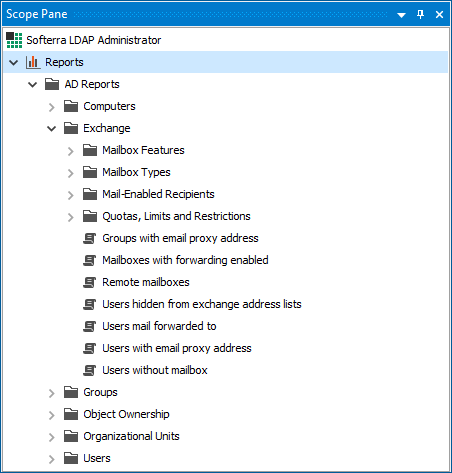Click the Reports bar chart icon
452x473 pixels.
point(33,62)
